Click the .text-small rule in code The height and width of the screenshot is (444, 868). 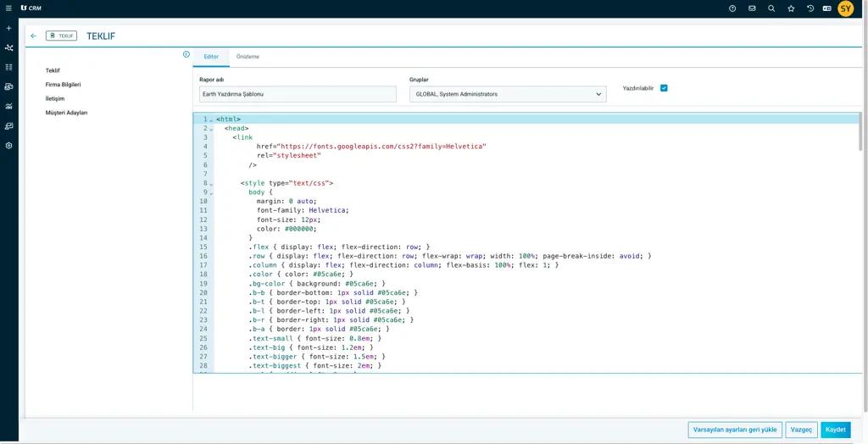[315, 338]
